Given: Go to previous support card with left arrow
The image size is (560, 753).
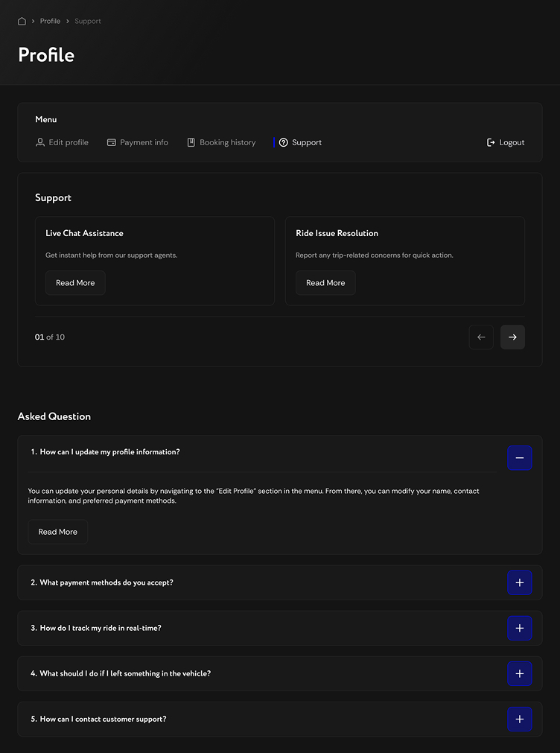Looking at the screenshot, I should [x=481, y=337].
